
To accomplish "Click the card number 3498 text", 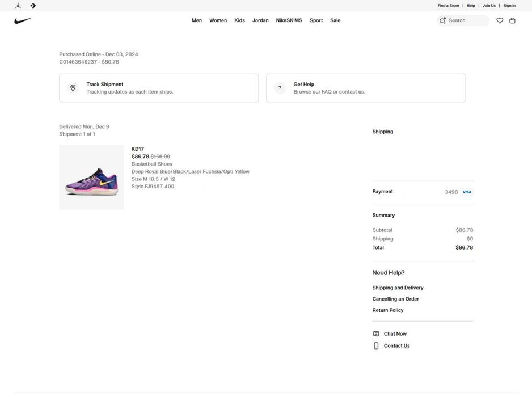I will pyautogui.click(x=451, y=192).
